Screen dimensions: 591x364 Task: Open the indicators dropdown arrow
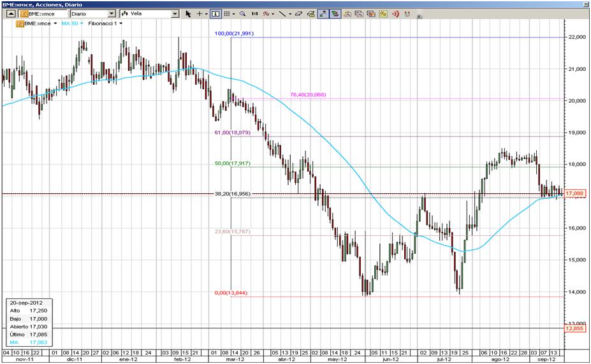pyautogui.click(x=273, y=14)
